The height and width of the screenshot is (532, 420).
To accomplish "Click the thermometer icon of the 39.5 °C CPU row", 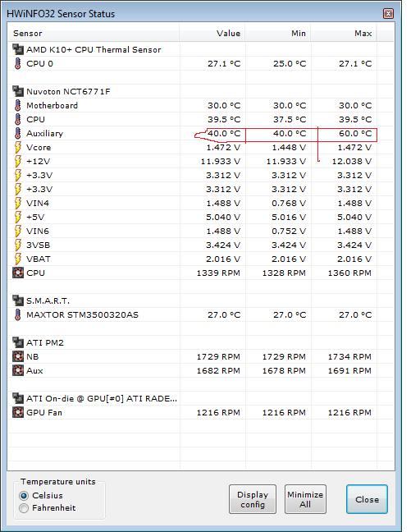I will [x=18, y=119].
